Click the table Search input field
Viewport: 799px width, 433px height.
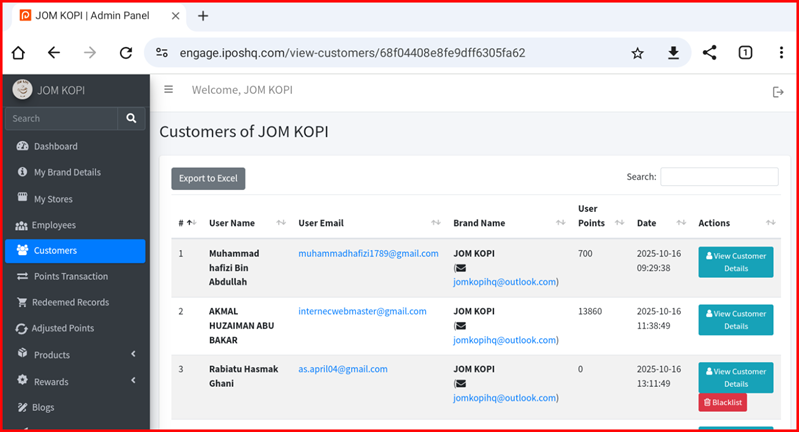[719, 177]
